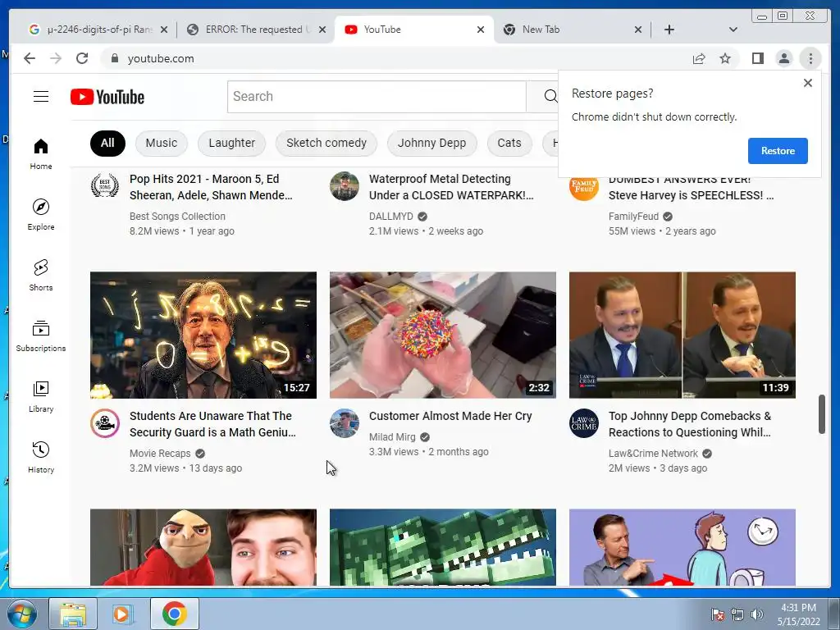Click the Chrome taskbar icon

(174, 614)
